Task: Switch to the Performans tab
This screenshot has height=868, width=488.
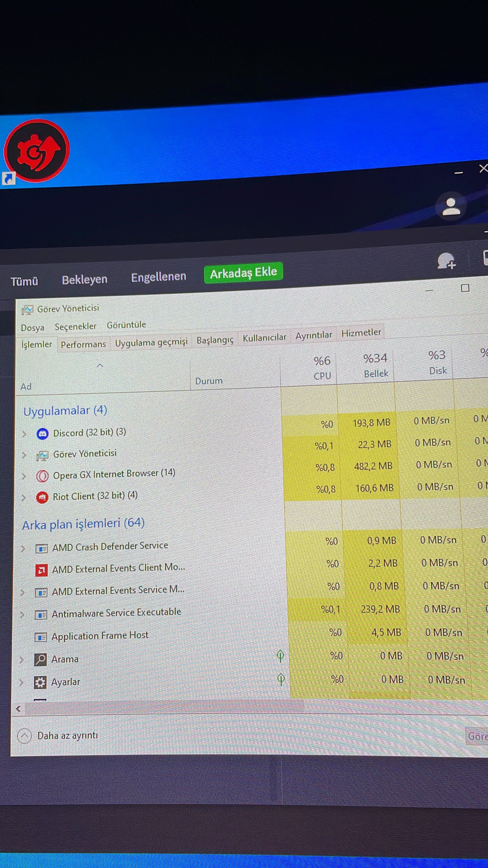Action: tap(83, 344)
